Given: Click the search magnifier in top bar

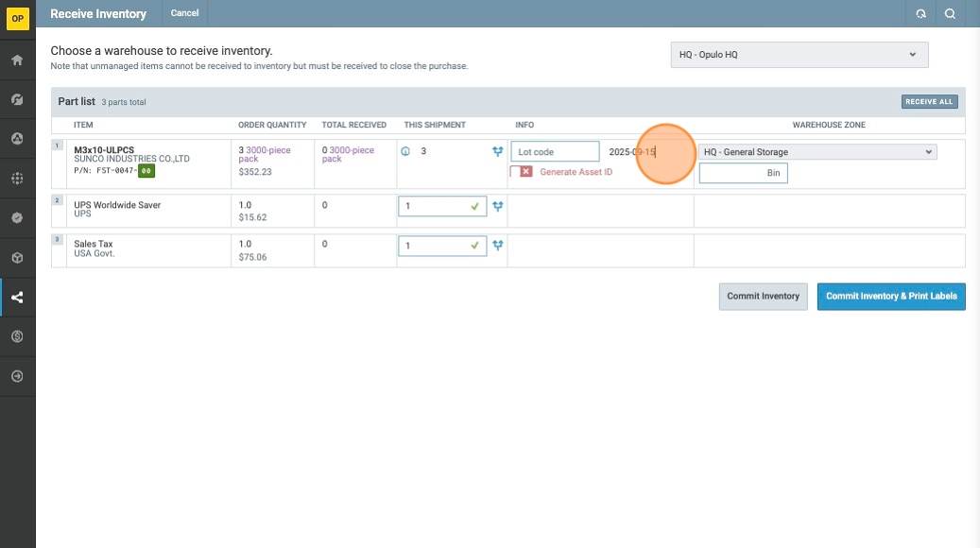Looking at the screenshot, I should tap(950, 14).
